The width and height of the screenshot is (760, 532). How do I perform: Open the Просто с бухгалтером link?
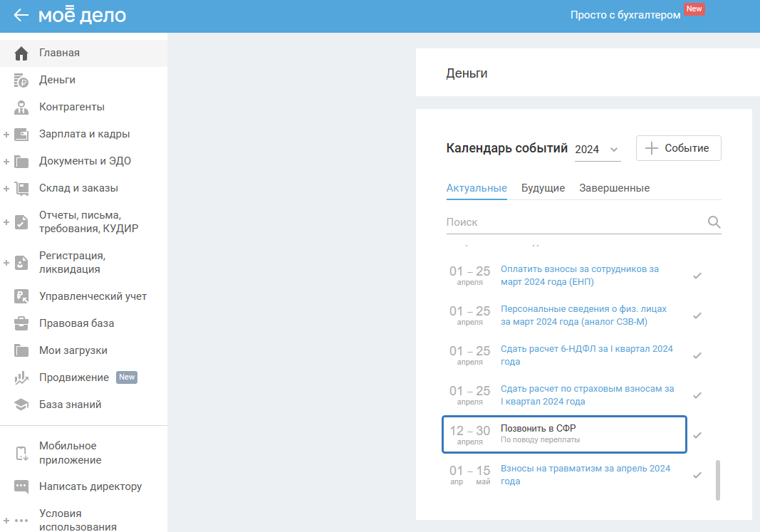tap(625, 15)
